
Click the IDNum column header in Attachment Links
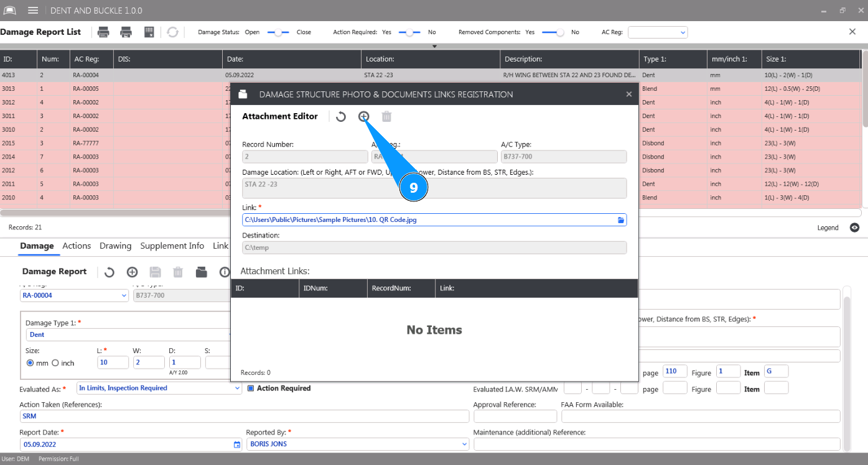(x=334, y=288)
